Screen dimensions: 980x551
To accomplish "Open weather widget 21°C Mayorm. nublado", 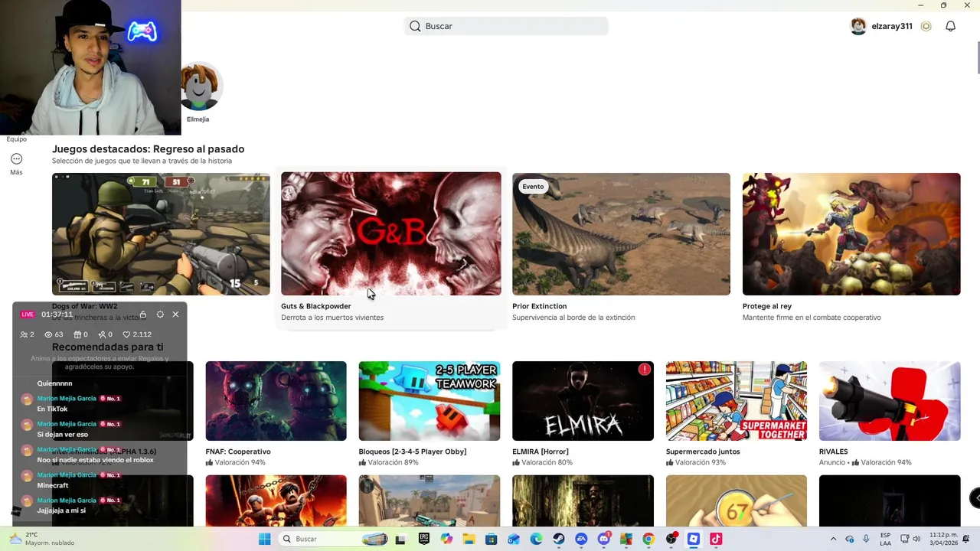I will coord(42,539).
